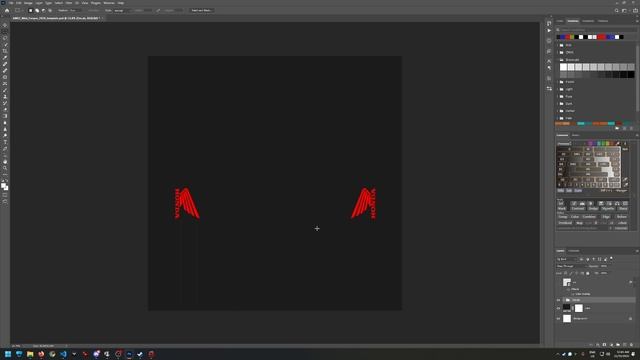Add a layer mask from Layers footer

tap(604, 345)
